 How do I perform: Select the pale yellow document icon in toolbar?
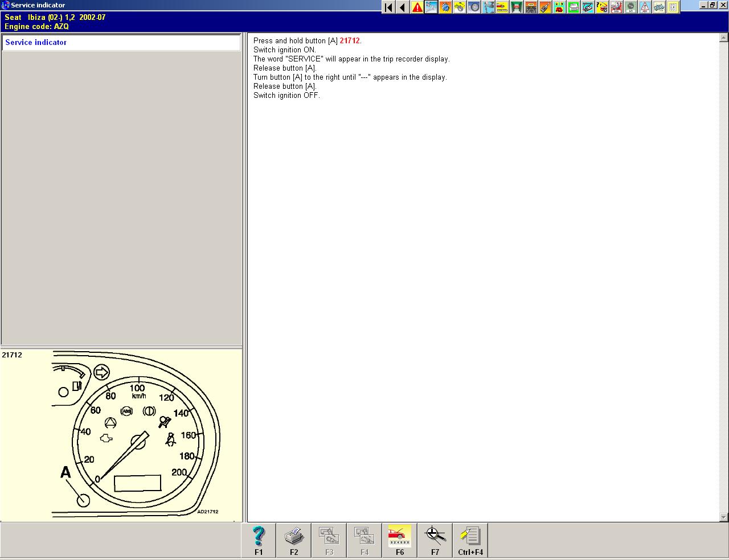673,7
